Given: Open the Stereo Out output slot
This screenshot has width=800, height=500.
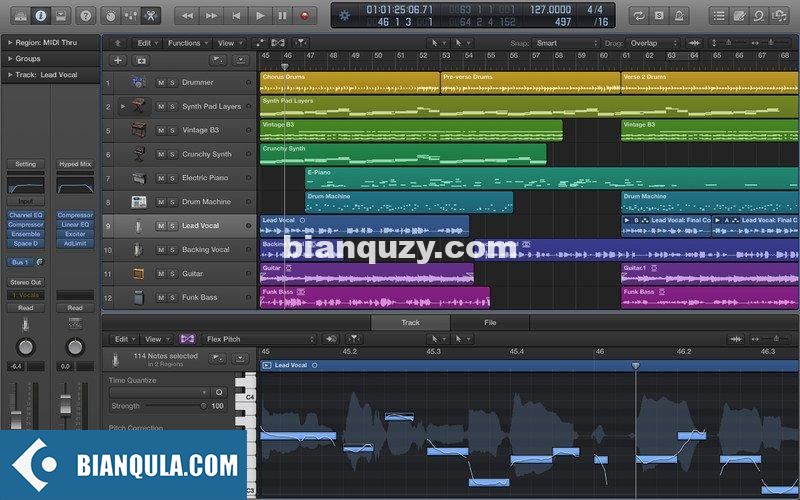Looking at the screenshot, I should point(26,282).
